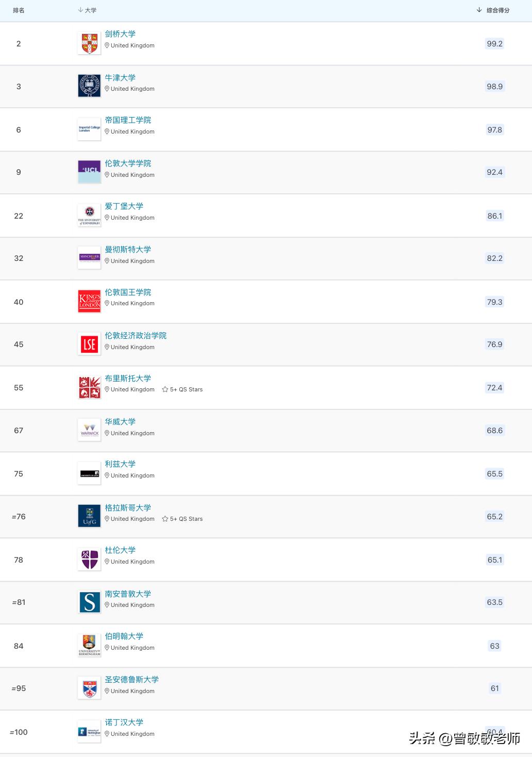
Task: Open the 爱丁堡大学 link
Action: tap(124, 206)
